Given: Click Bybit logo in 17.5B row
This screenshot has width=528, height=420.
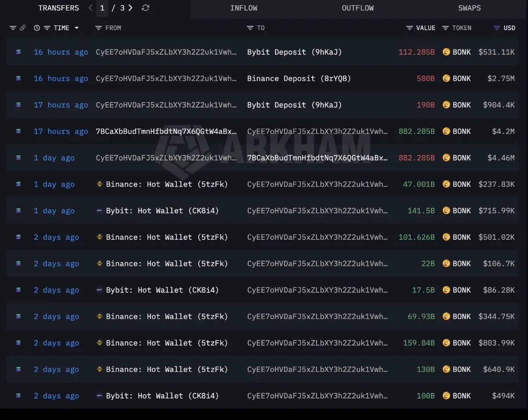Looking at the screenshot, I should (x=99, y=290).
